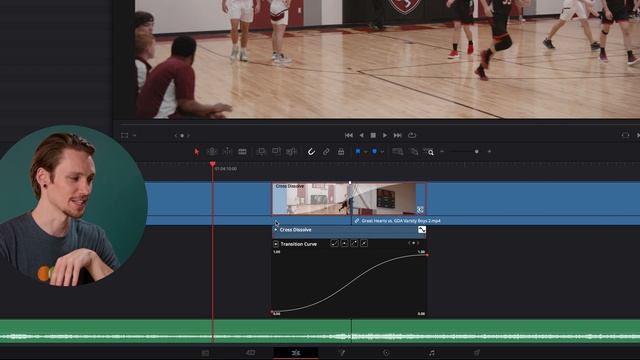Select the Blade edit mode tool

242,152
